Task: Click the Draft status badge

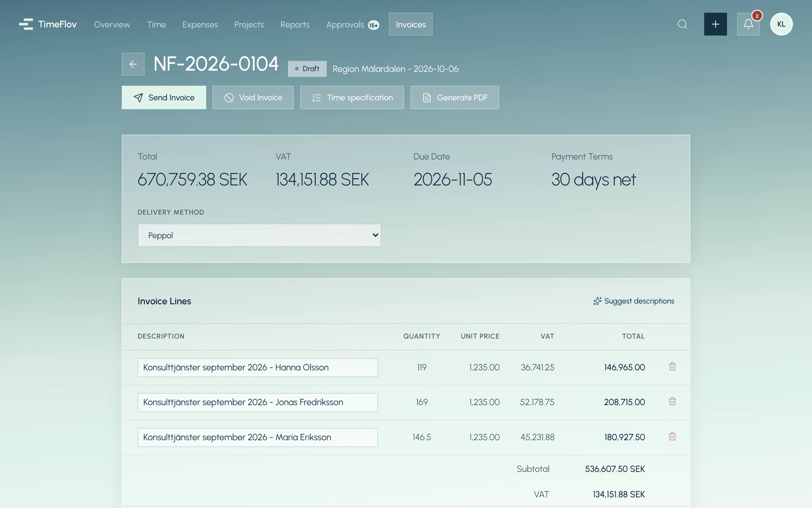Action: pos(307,69)
